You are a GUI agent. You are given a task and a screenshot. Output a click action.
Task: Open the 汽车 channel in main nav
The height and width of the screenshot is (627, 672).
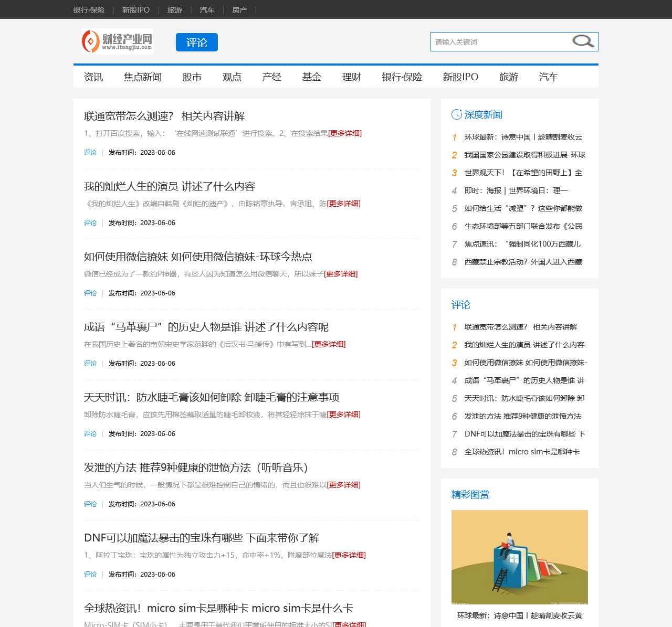tap(549, 77)
